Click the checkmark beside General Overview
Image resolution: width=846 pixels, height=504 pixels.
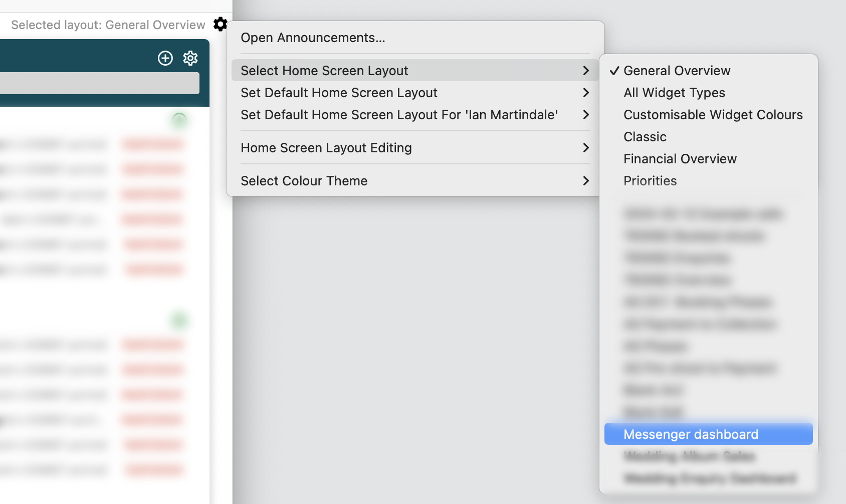tap(614, 71)
